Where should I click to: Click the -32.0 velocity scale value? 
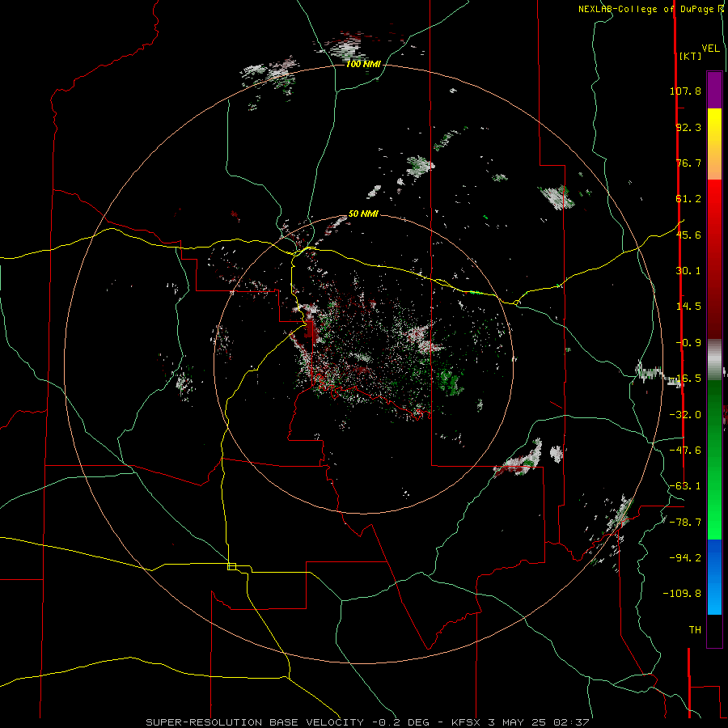(x=685, y=415)
